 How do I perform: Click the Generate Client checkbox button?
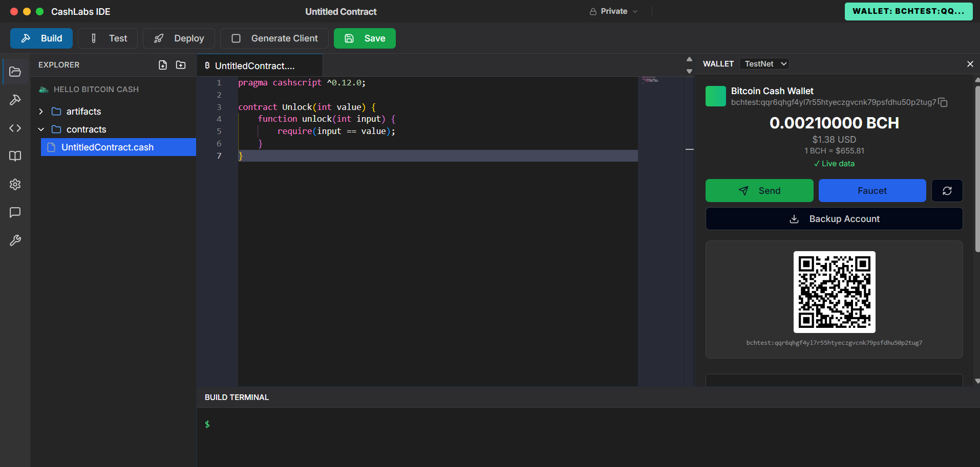coord(274,38)
